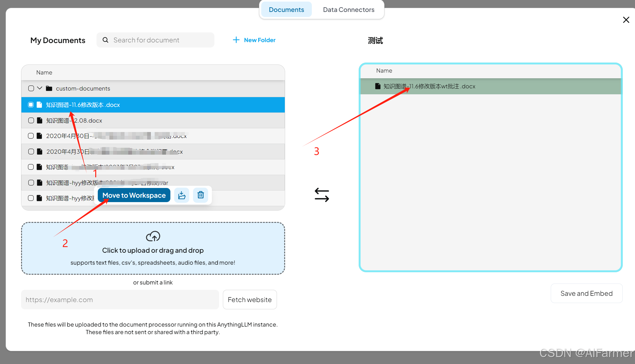
Task: Click the move-to-folder icon beside Move to Workspace
Action: 182,195
